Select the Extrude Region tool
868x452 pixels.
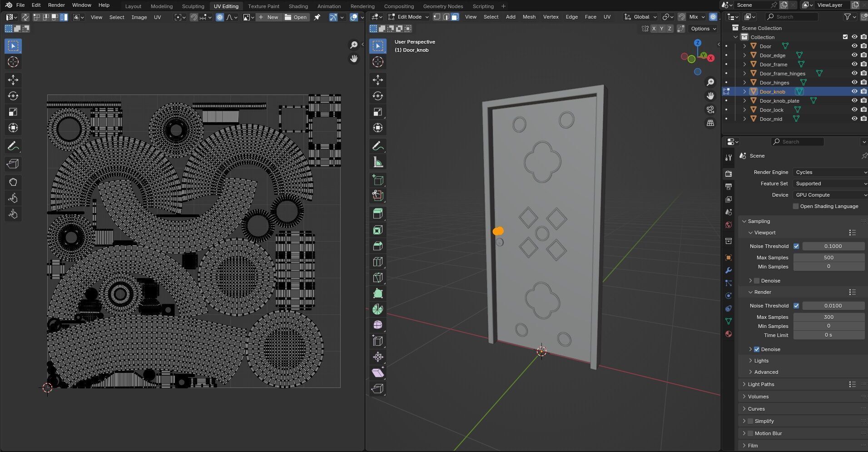378,214
